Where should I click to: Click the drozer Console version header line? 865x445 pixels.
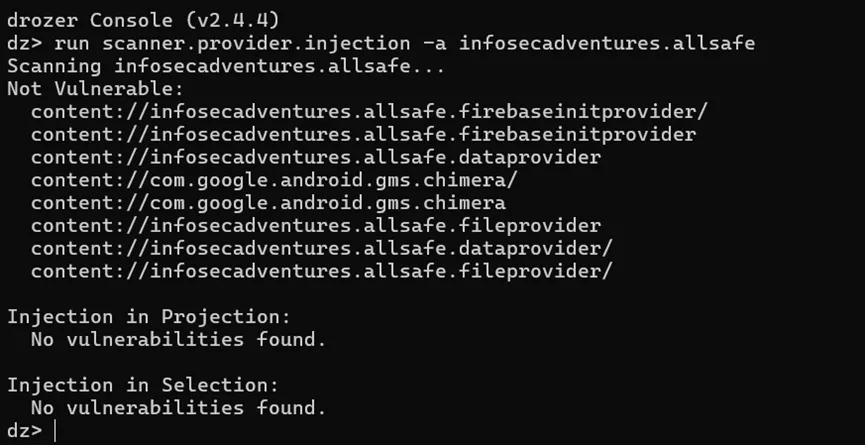pos(143,20)
